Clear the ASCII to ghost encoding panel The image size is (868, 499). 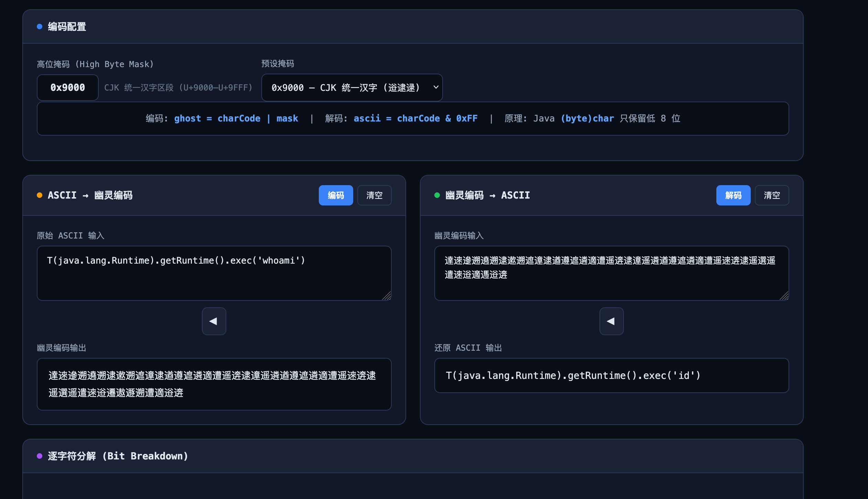click(374, 195)
